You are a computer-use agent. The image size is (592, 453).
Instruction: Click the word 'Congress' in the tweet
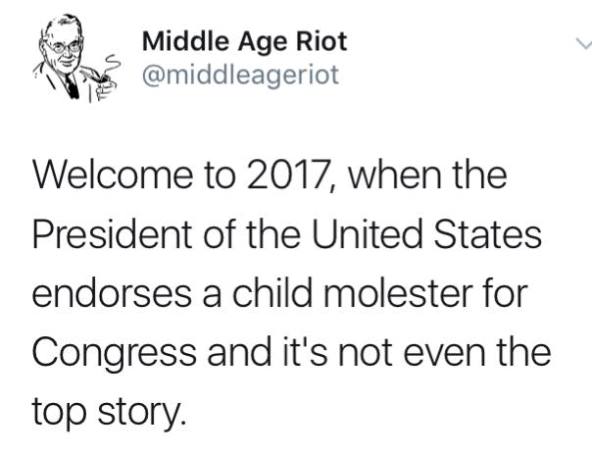(x=114, y=352)
